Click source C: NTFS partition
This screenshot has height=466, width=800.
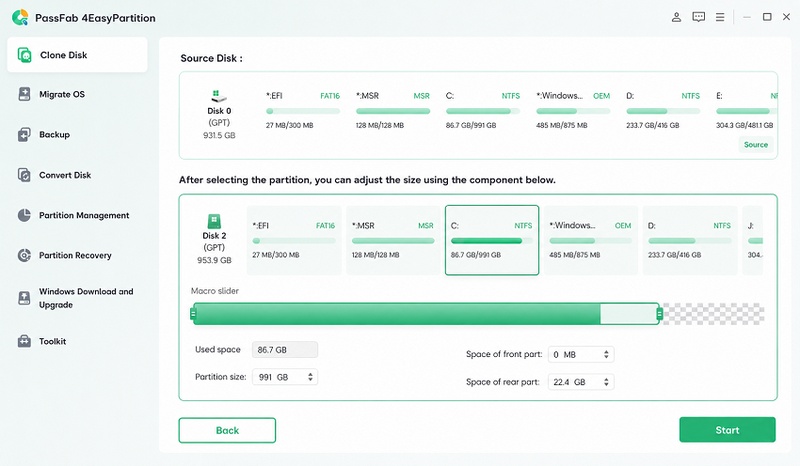[x=483, y=110]
